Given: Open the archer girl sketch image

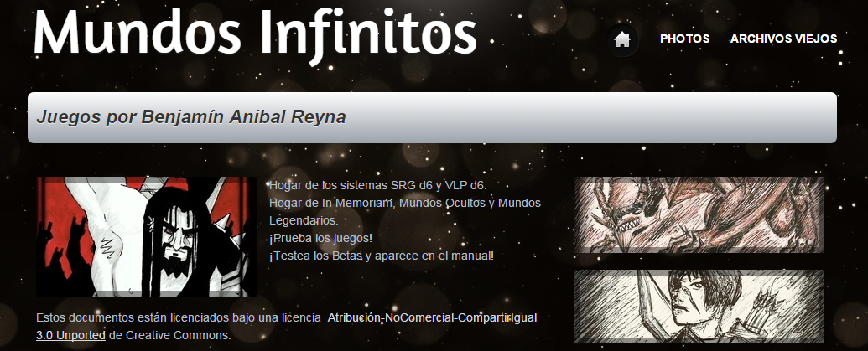Looking at the screenshot, I should pos(699,307).
